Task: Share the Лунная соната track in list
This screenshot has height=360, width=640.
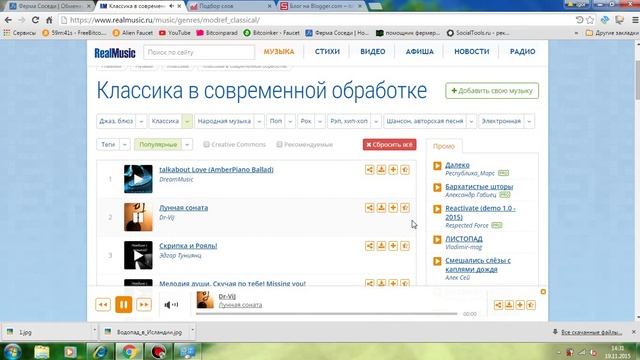Action: 369,208
